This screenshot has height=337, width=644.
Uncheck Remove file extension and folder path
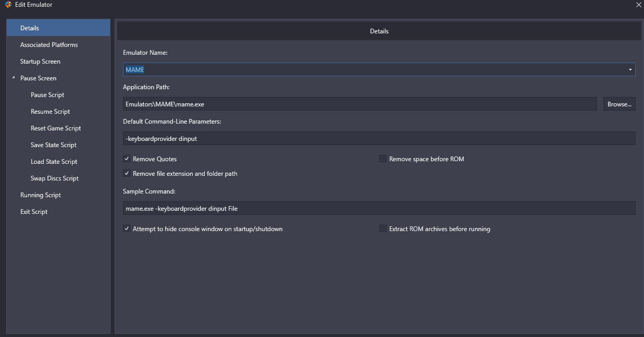(127, 173)
